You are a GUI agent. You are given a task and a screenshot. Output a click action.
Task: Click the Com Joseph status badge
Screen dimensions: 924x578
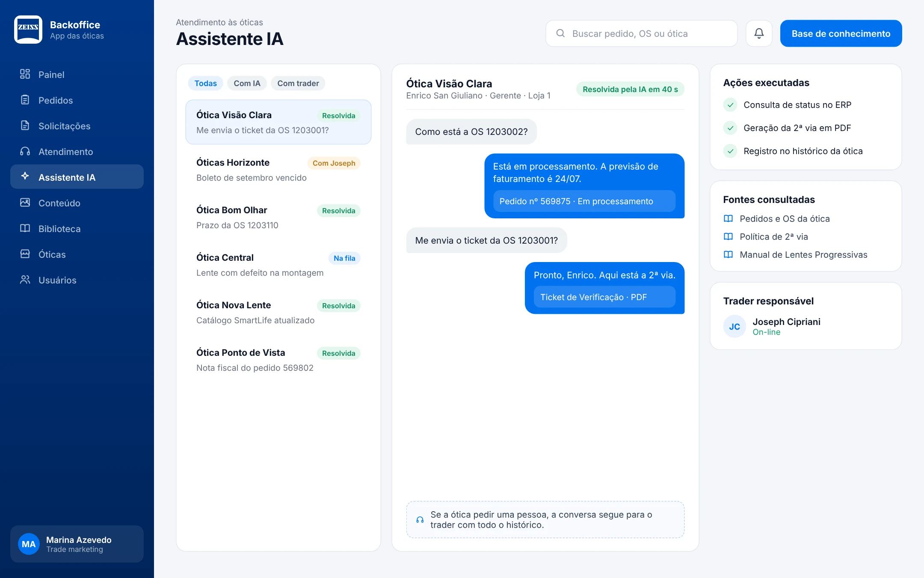pos(334,163)
